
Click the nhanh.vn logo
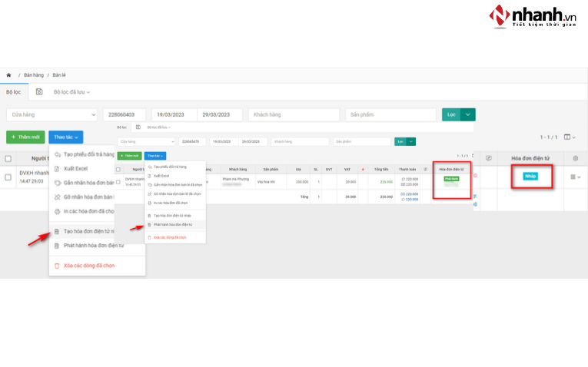(531, 18)
